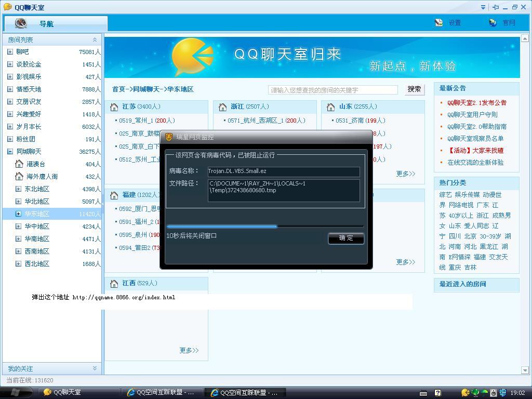Click the 当前在线:131620 status text
This screenshot has height=399, width=532.
tap(30, 380)
